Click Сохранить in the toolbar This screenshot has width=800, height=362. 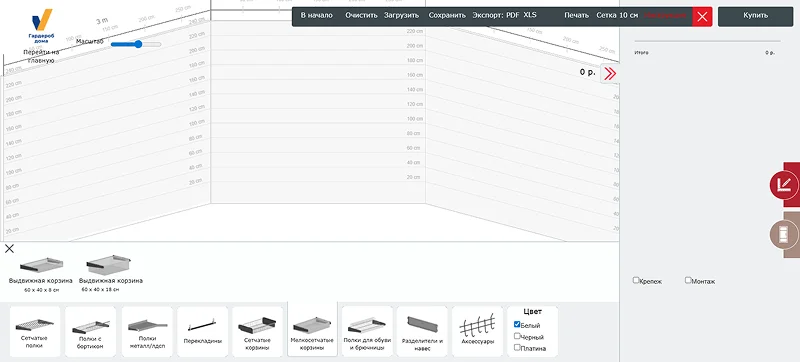coord(447,15)
